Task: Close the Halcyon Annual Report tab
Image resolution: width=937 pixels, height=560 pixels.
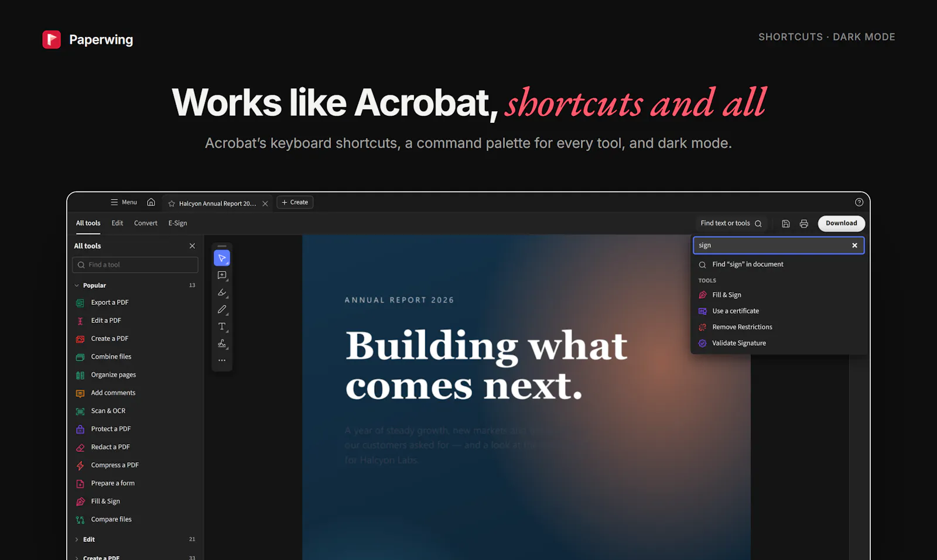Action: [265, 204]
